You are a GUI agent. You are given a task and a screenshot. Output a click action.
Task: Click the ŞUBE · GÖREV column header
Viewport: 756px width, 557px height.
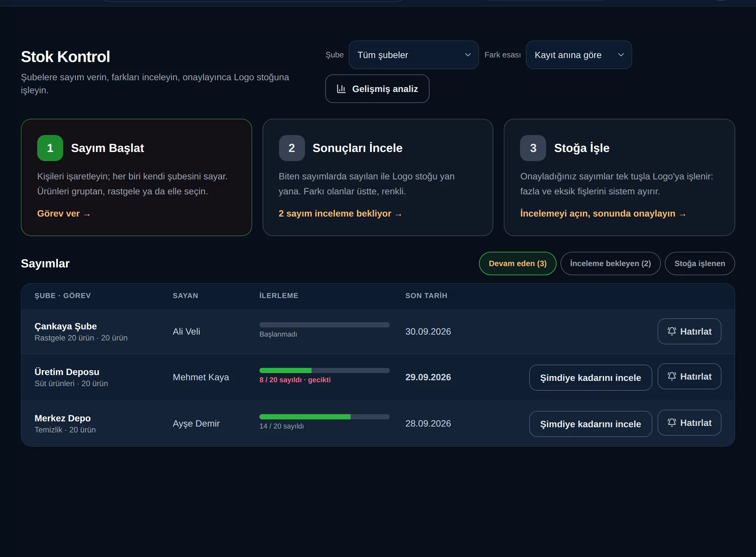(x=63, y=296)
